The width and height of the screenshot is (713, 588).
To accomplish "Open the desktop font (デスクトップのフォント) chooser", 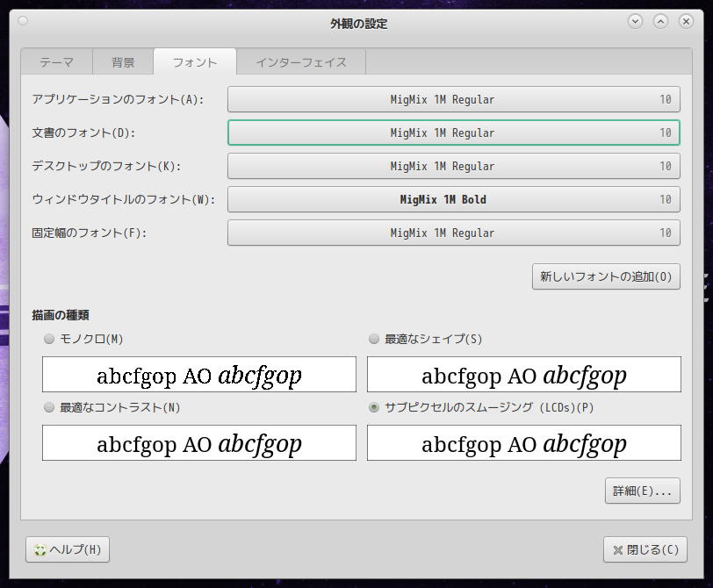I will [454, 167].
